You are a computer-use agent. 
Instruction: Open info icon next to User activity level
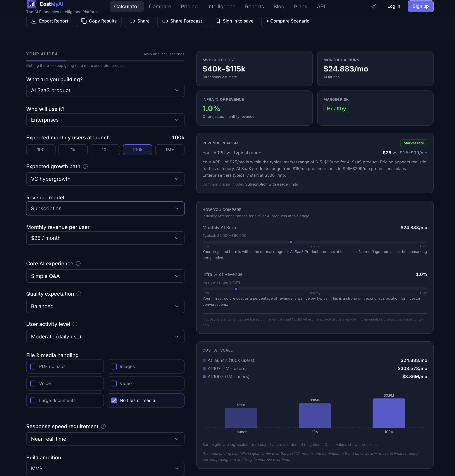75,324
